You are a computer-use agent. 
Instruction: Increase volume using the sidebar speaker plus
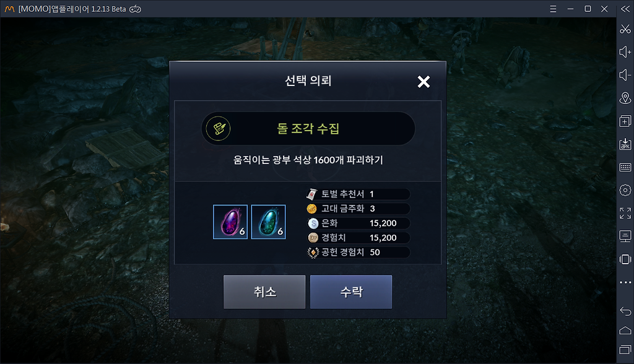coord(625,52)
